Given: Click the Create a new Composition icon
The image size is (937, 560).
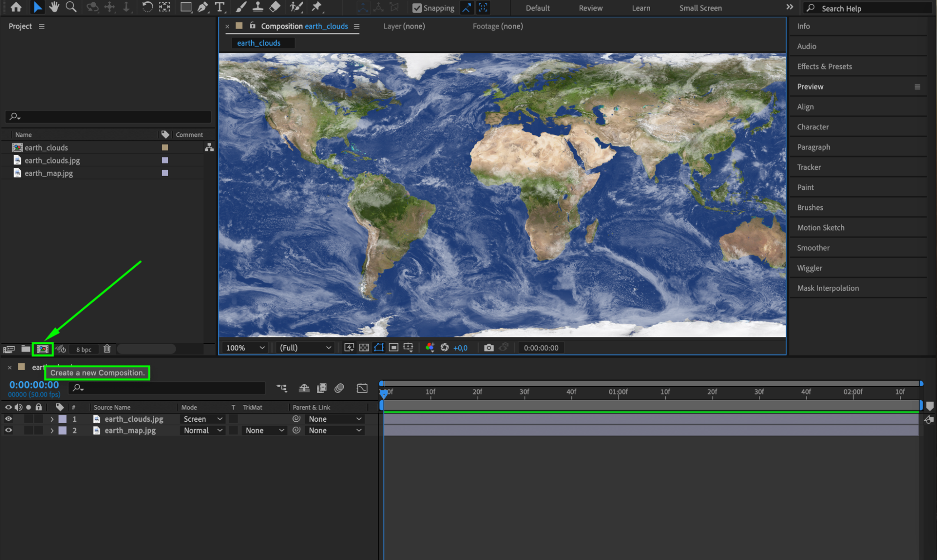Looking at the screenshot, I should (43, 349).
